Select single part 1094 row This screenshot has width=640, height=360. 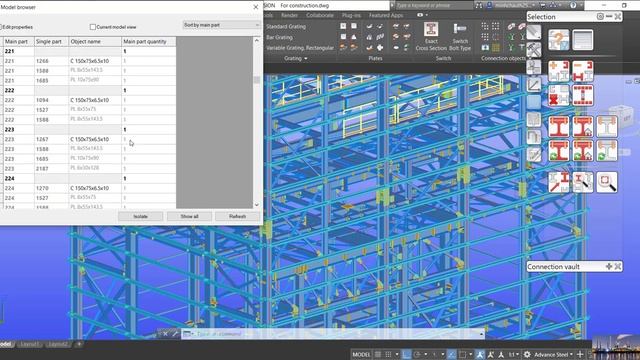point(90,100)
